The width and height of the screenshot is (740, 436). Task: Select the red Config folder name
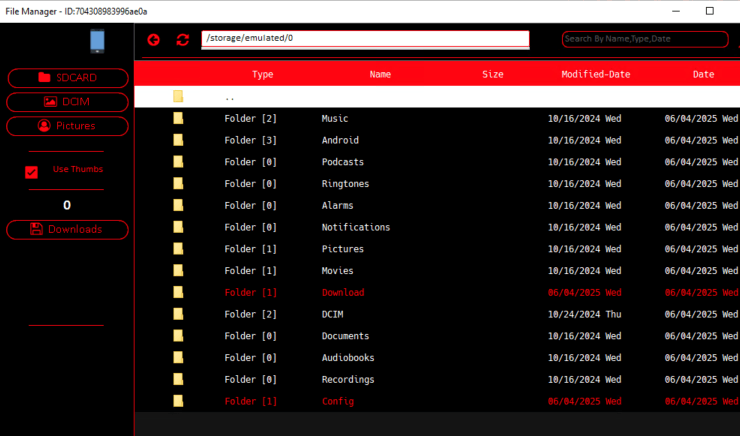pos(337,401)
